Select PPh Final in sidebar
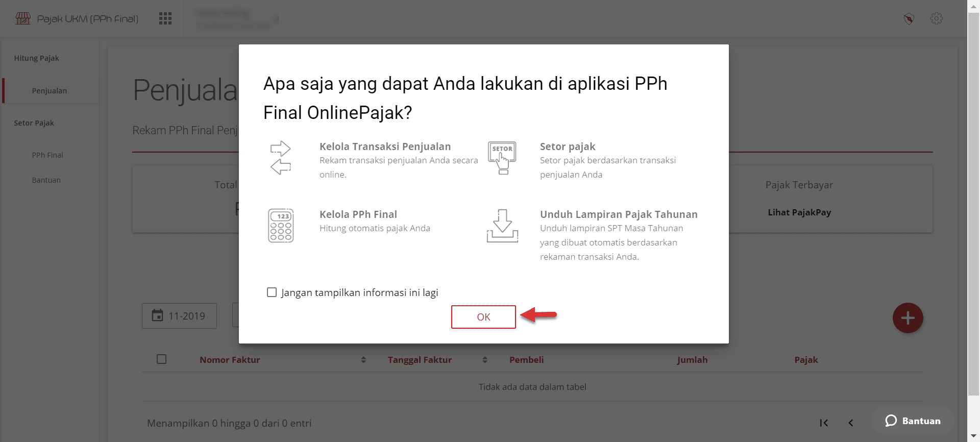Viewport: 980px width, 442px height. pos(47,155)
